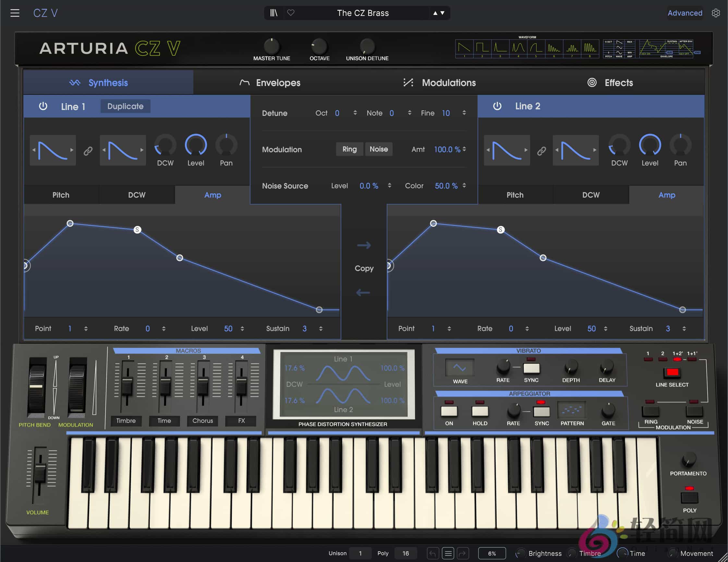Copy Line 1 settings using the right arrow
This screenshot has height=562, width=728.
364,245
